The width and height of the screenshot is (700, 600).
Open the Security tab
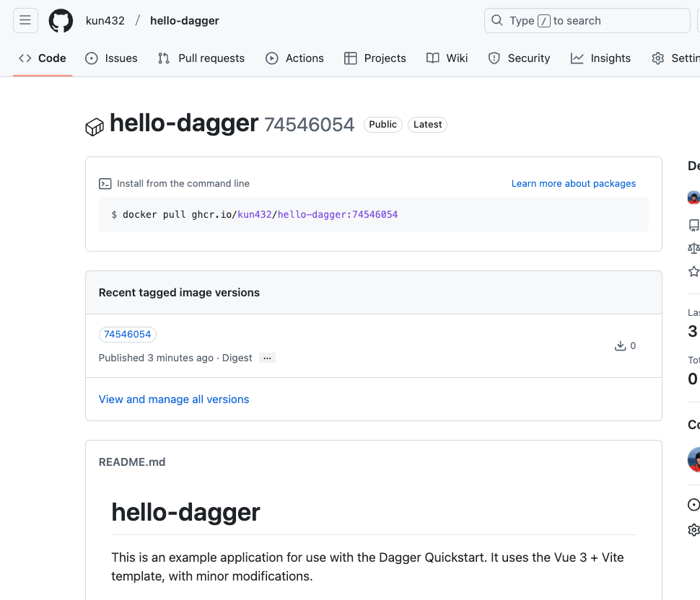pos(519,58)
